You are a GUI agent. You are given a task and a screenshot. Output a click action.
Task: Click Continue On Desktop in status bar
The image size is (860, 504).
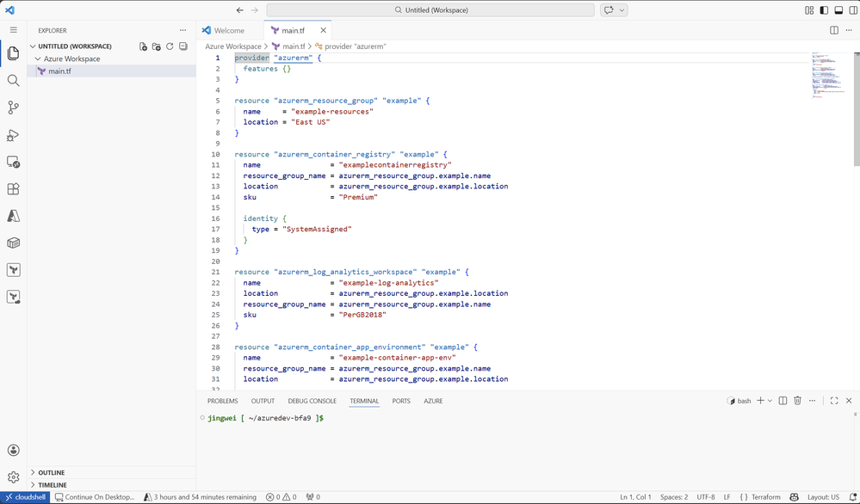[x=95, y=497]
